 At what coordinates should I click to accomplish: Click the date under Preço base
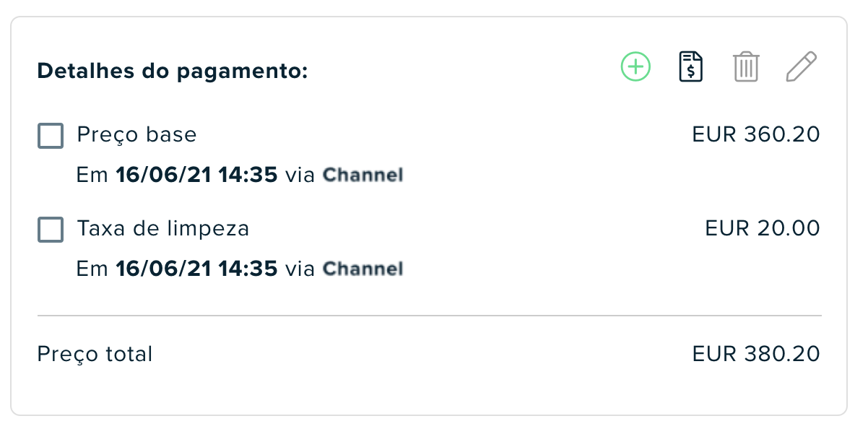pyautogui.click(x=196, y=175)
